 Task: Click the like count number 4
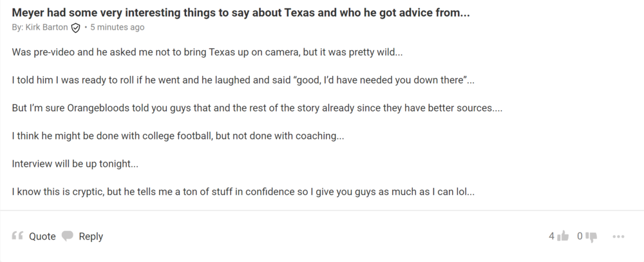pos(551,236)
